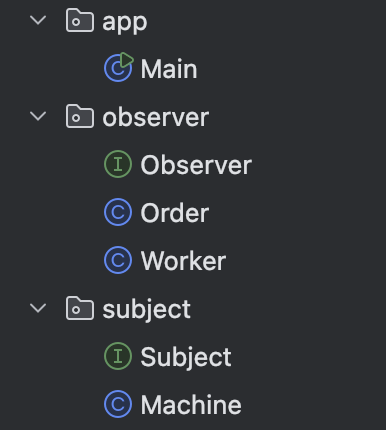The height and width of the screenshot is (430, 386).
Task: Click the green interface icon beside Subject
Action: tap(118, 356)
